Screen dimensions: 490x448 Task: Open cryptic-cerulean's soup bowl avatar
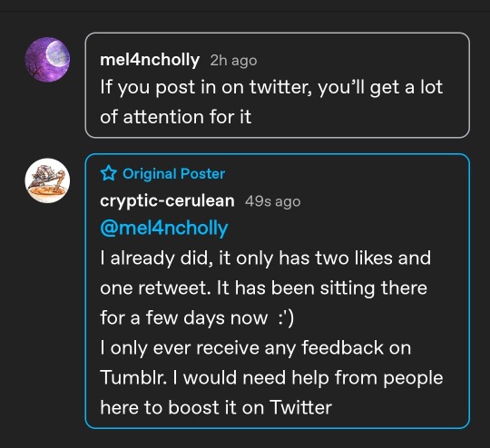(47, 180)
